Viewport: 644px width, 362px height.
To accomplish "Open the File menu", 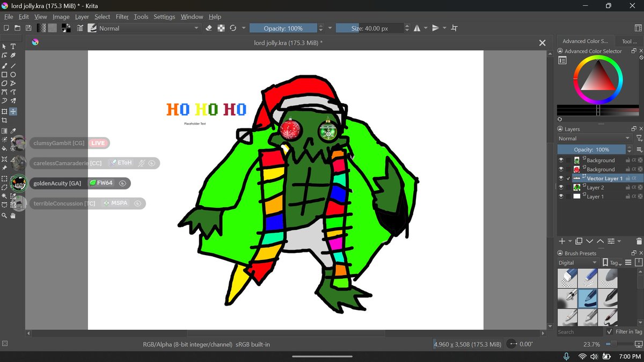I will (9, 17).
